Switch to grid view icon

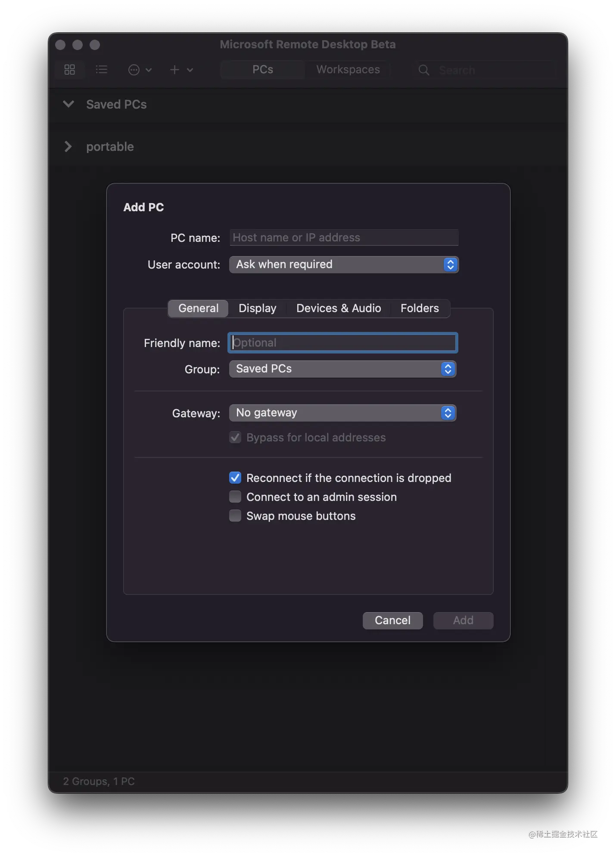pos(70,70)
